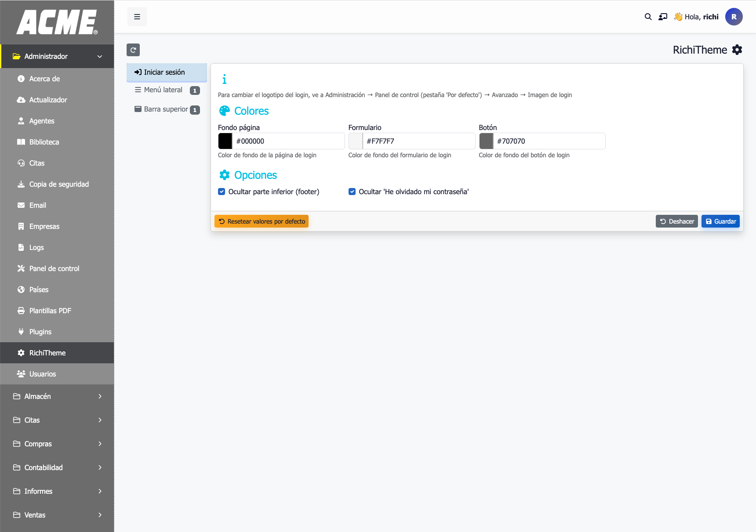Uncheck Ocultar parte inferior (footer)

tap(222, 192)
